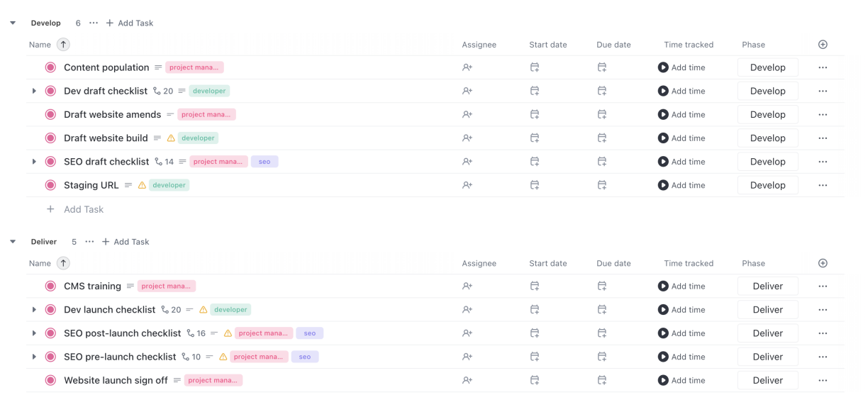Image resolution: width=868 pixels, height=395 pixels.
Task: Set start date for Dev draft checklist
Action: (x=535, y=91)
